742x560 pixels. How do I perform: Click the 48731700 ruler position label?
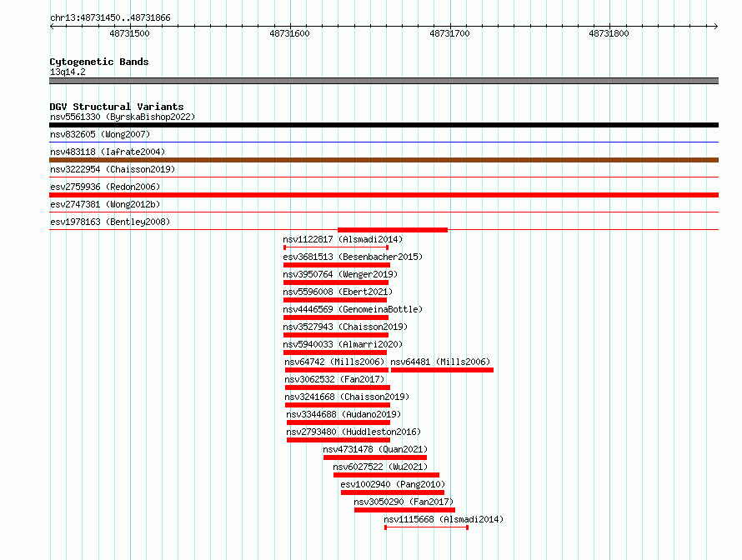point(449,33)
